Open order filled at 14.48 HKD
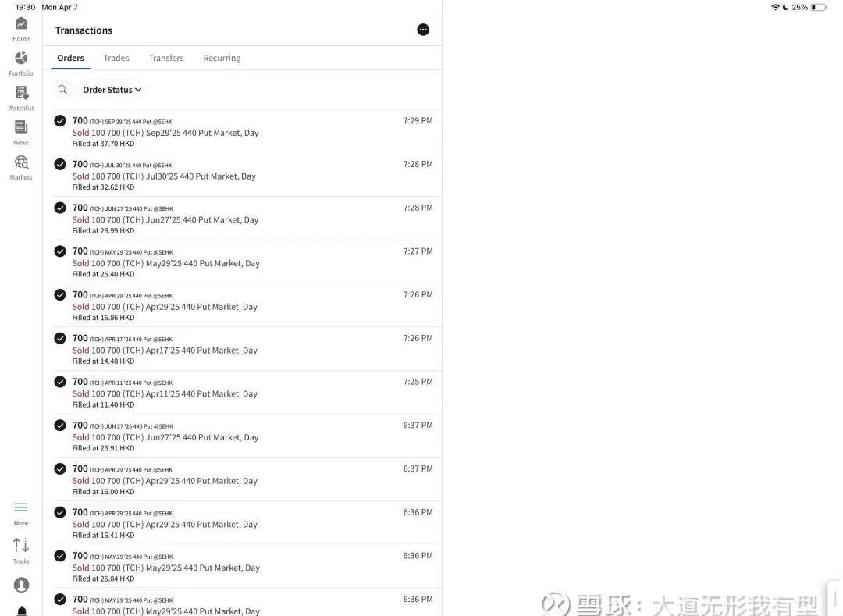The image size is (843, 616). [234, 350]
